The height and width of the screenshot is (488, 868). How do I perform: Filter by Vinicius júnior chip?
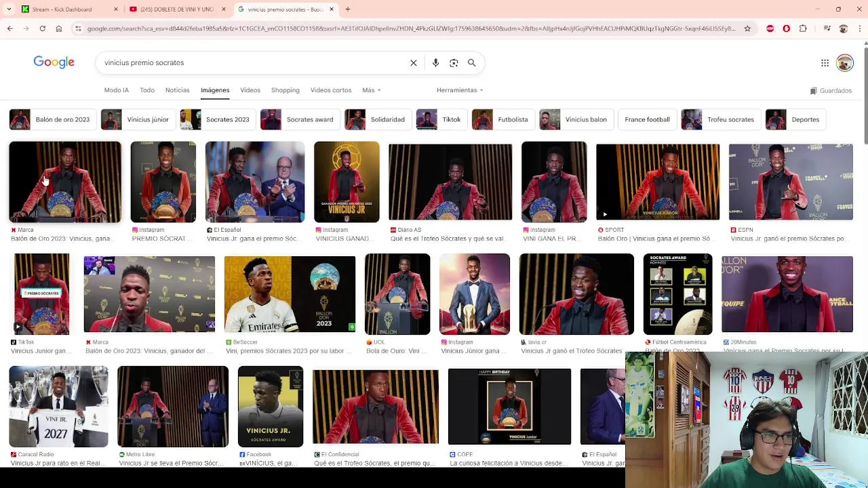click(x=137, y=119)
